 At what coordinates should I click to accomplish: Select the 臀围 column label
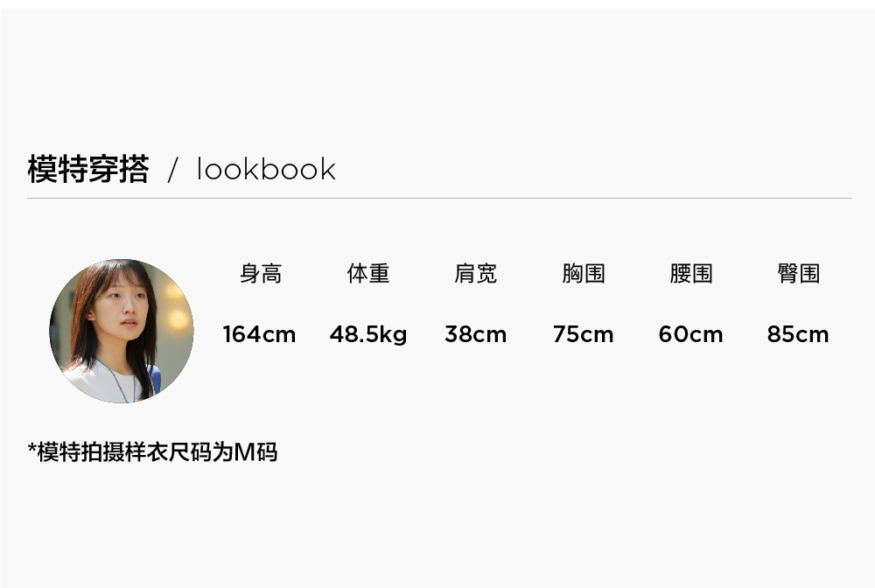799,273
